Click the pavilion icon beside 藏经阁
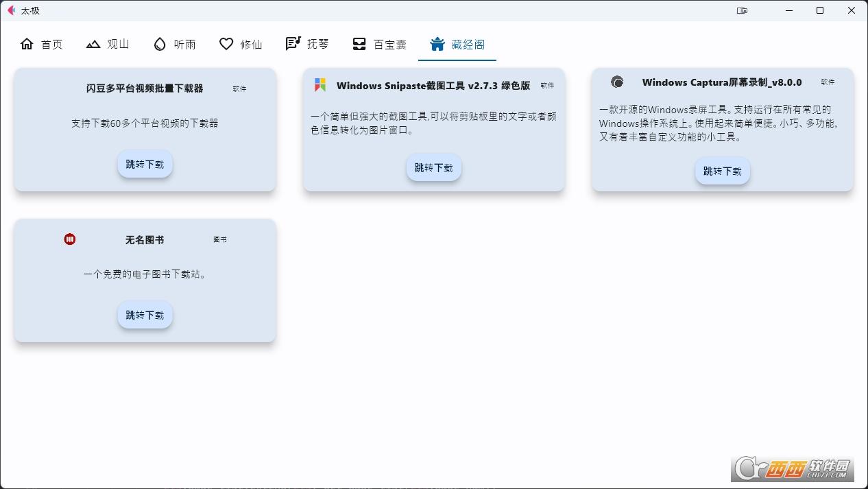The image size is (868, 489). (x=437, y=44)
